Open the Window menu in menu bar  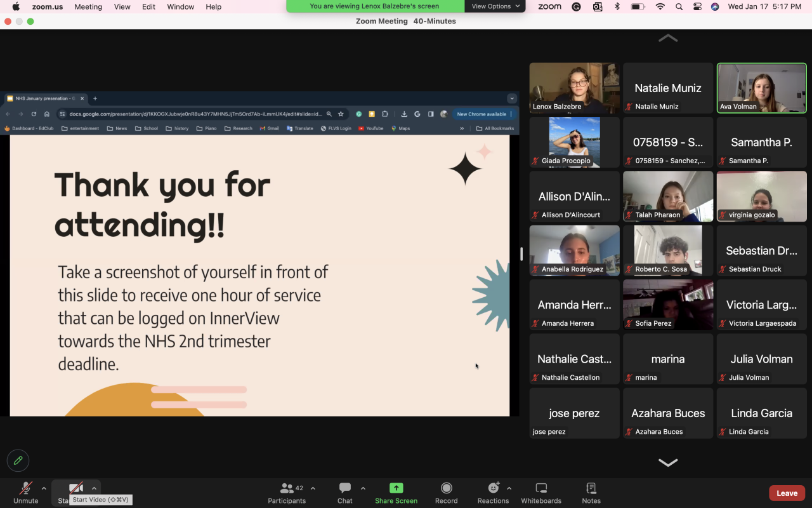[180, 6]
